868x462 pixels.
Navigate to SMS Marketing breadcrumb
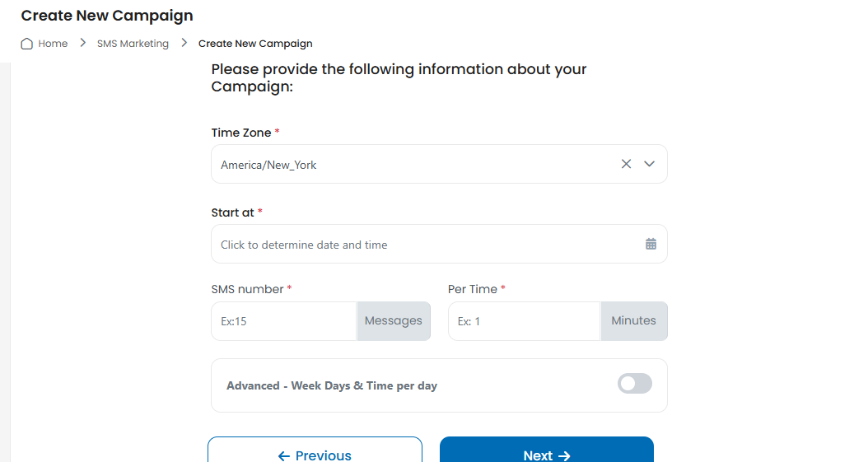(133, 44)
